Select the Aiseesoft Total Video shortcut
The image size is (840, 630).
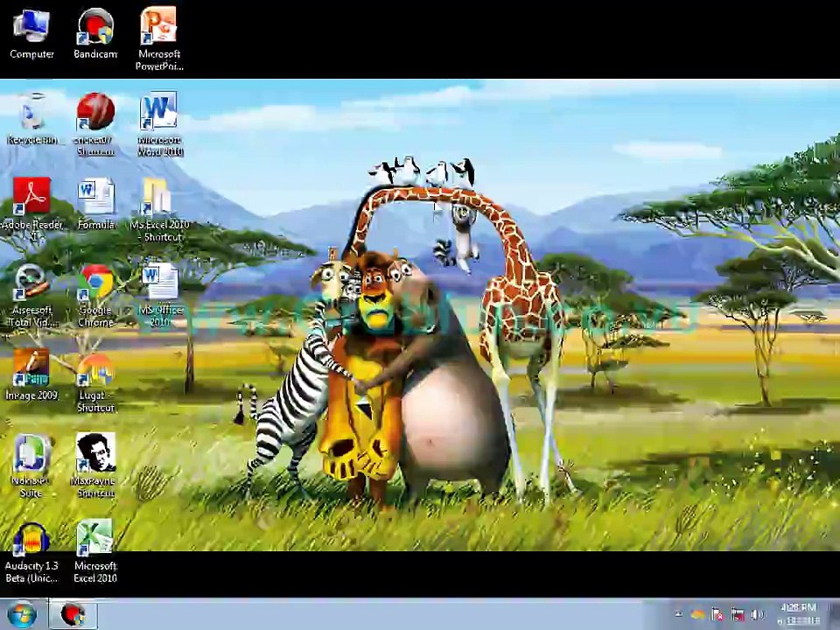click(x=32, y=295)
